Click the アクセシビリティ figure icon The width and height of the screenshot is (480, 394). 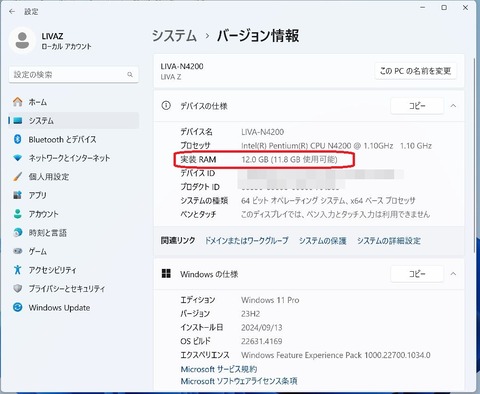pos(18,269)
